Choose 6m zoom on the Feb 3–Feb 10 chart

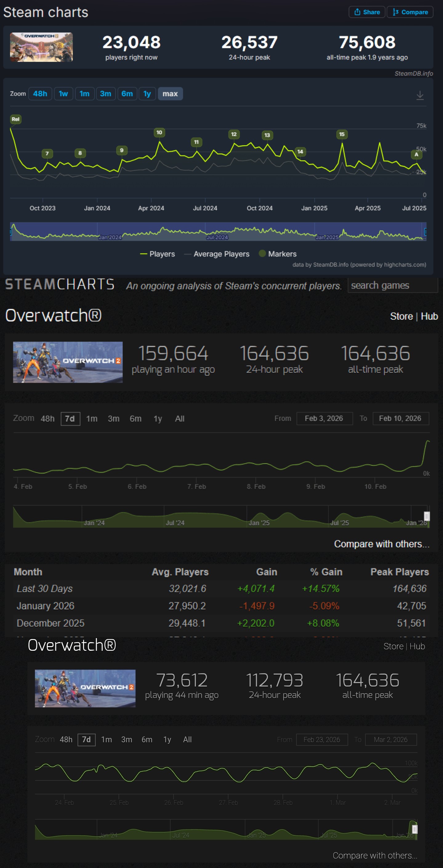pyautogui.click(x=135, y=419)
